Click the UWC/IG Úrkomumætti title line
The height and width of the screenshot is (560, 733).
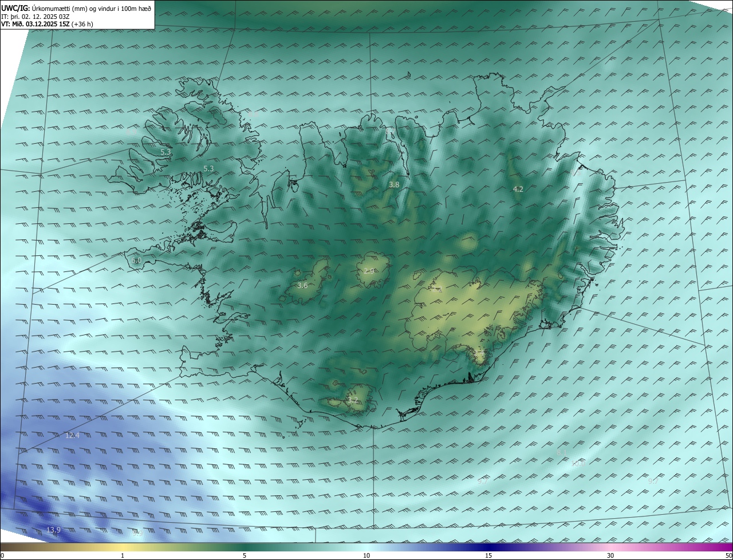pos(76,7)
